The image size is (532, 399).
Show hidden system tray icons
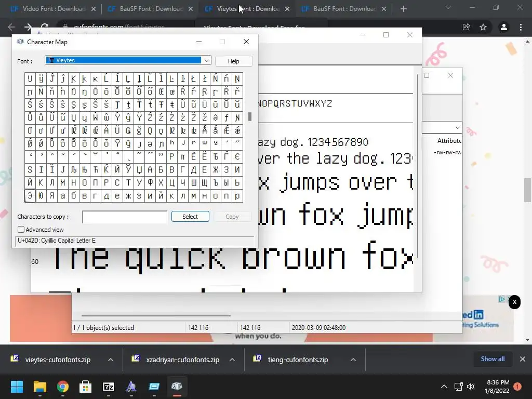pyautogui.click(x=444, y=387)
